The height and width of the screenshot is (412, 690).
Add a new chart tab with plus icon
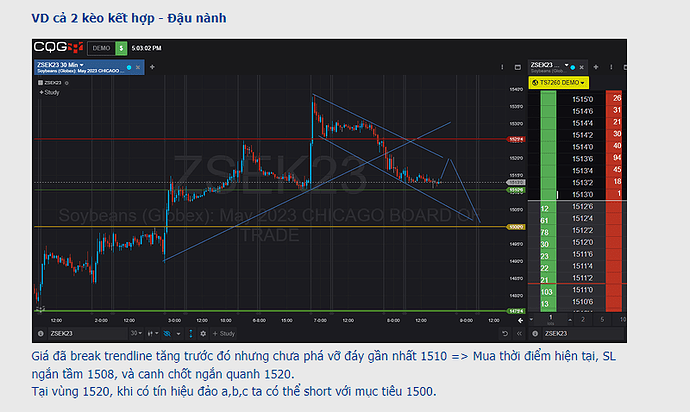pos(152,67)
